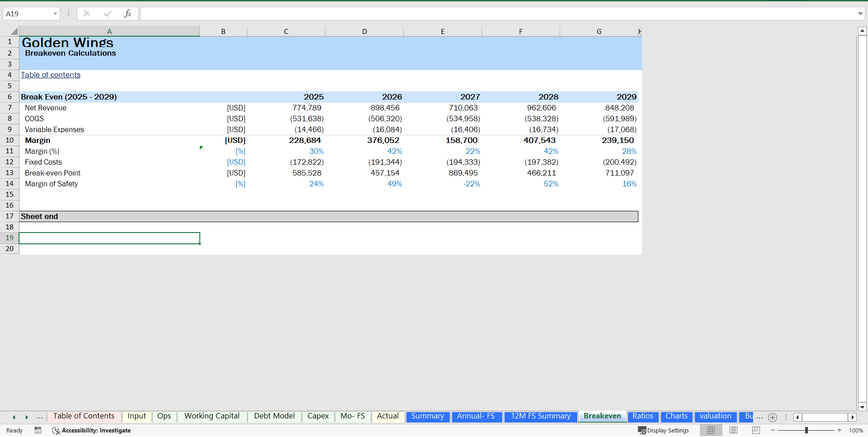Select the 2029 Margin value 239,150

(x=599, y=140)
